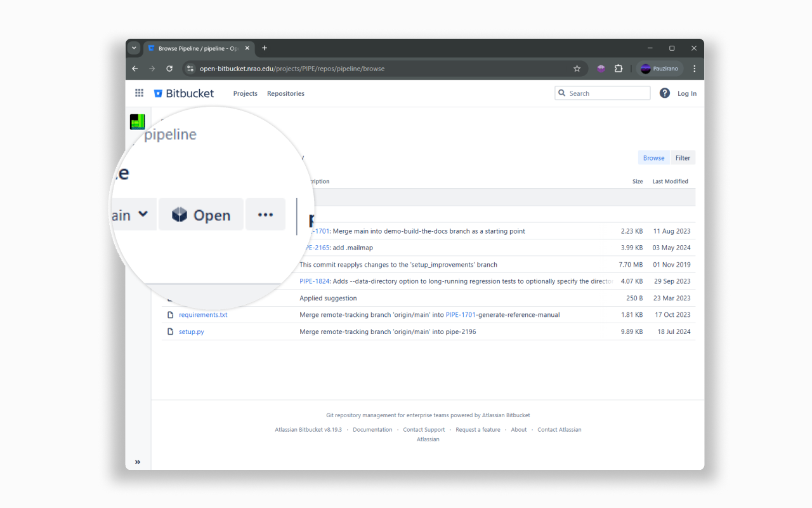Switch to the Filter view toggle
The height and width of the screenshot is (508, 812).
(683, 157)
